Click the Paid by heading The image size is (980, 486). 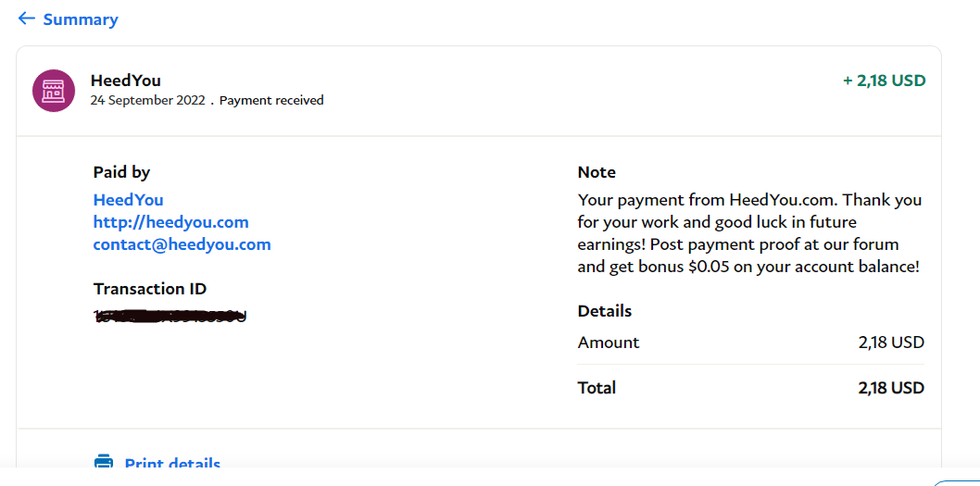[121, 172]
